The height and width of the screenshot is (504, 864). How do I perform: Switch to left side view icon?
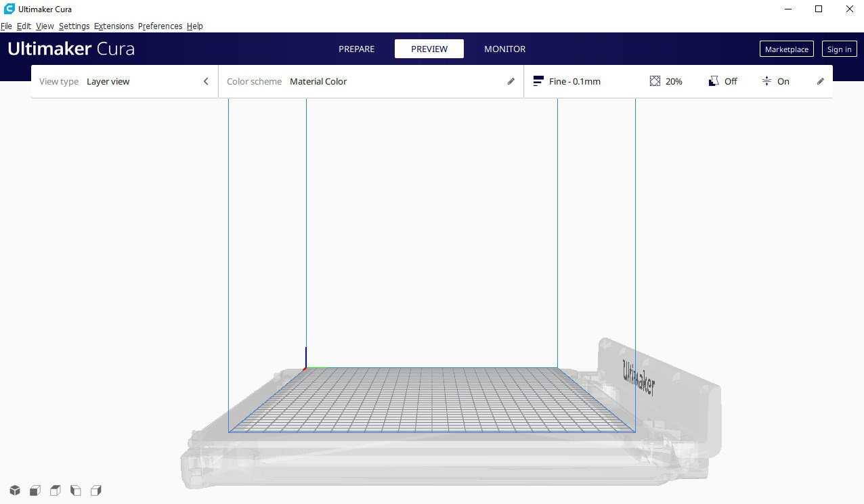(76, 490)
